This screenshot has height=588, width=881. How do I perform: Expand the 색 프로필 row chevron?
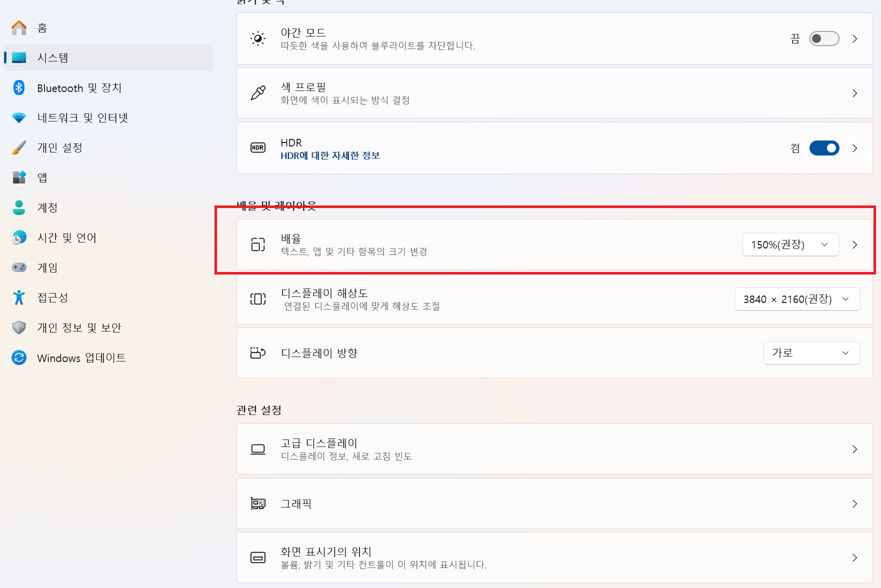coord(854,93)
